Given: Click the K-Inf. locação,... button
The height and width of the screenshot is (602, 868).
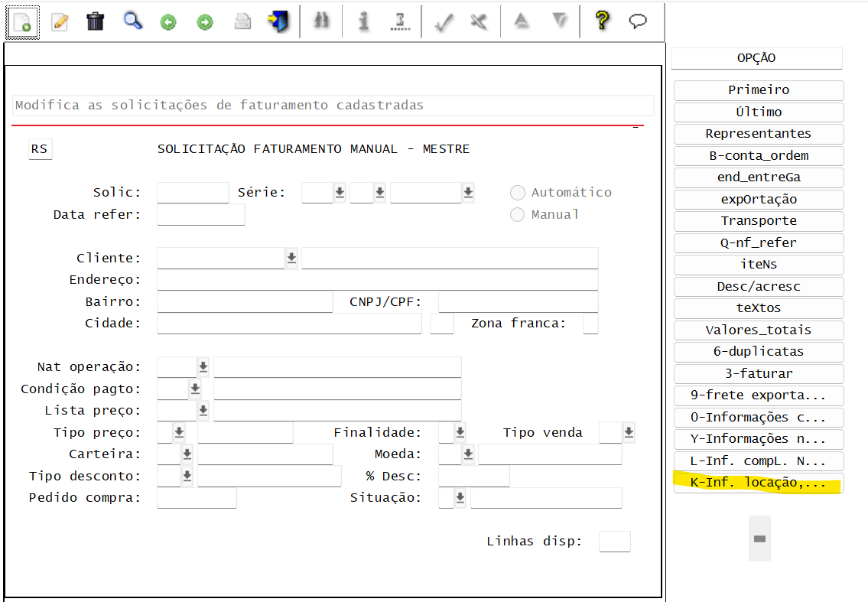Looking at the screenshot, I should point(759,483).
